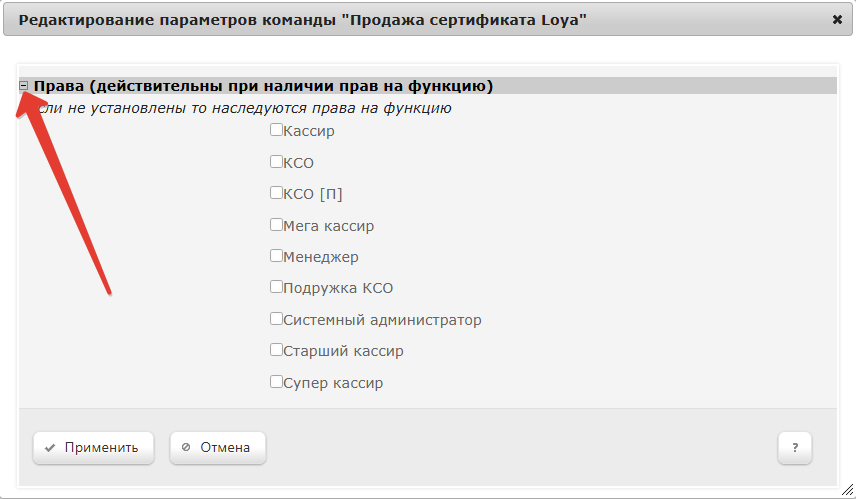Click the checkmark icon beside Применить

pyautogui.click(x=49, y=448)
